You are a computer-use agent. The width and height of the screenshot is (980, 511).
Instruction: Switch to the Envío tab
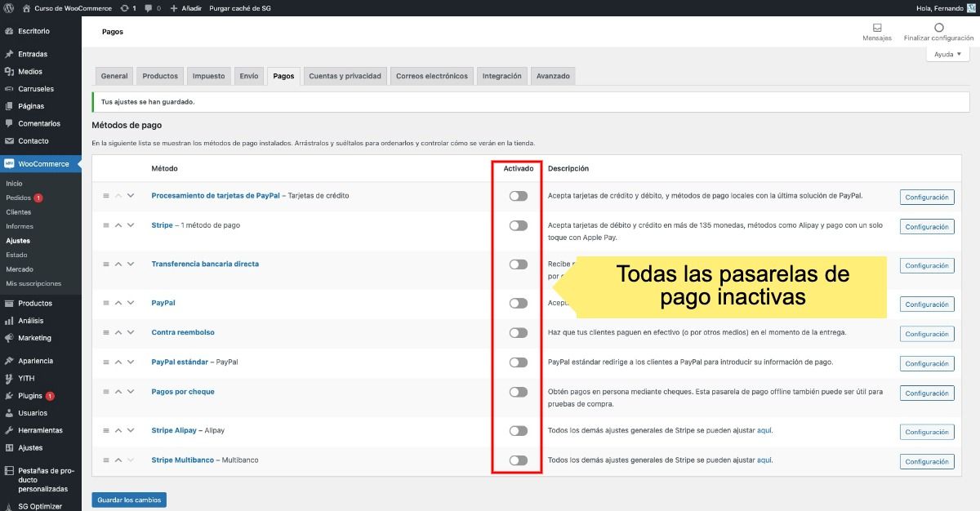249,76
